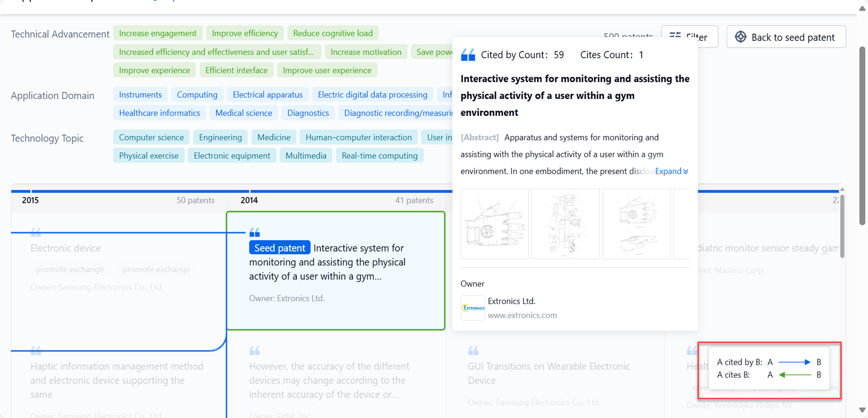
Task: Open the Filter options
Action: tap(689, 37)
